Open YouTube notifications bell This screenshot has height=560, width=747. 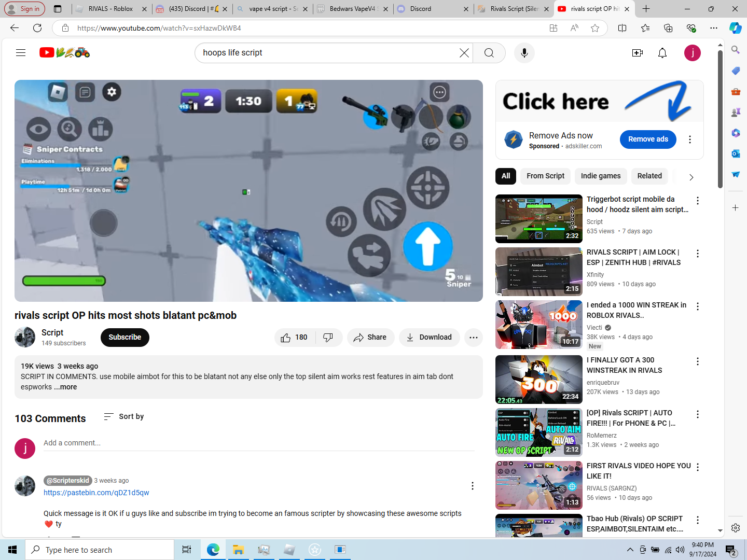662,53
